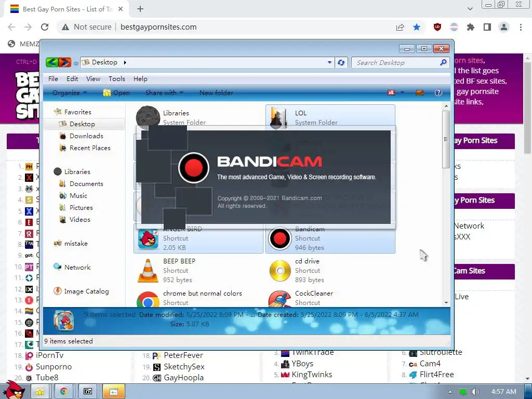Select the CockCleaner shortcut
This screenshot has width=532, height=399.
(x=330, y=298)
